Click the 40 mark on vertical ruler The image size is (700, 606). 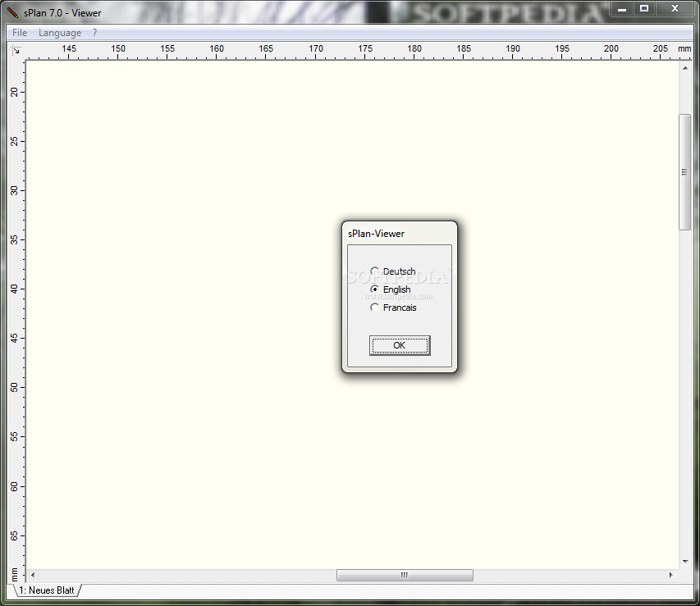click(x=14, y=289)
